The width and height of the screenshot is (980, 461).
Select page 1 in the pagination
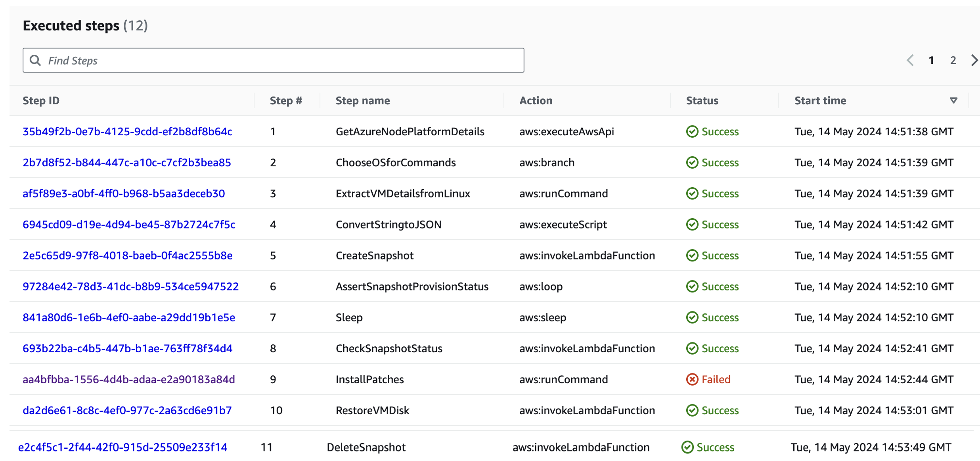click(931, 60)
